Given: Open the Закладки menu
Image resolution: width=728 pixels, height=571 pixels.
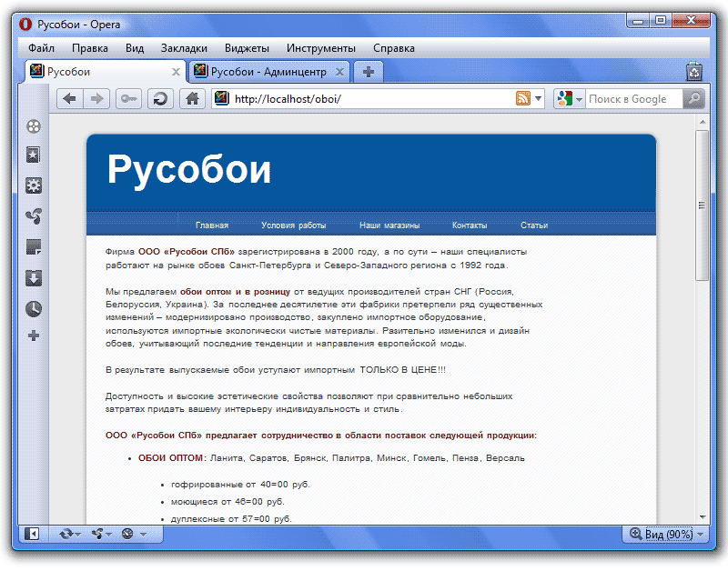Looking at the screenshot, I should click(184, 48).
